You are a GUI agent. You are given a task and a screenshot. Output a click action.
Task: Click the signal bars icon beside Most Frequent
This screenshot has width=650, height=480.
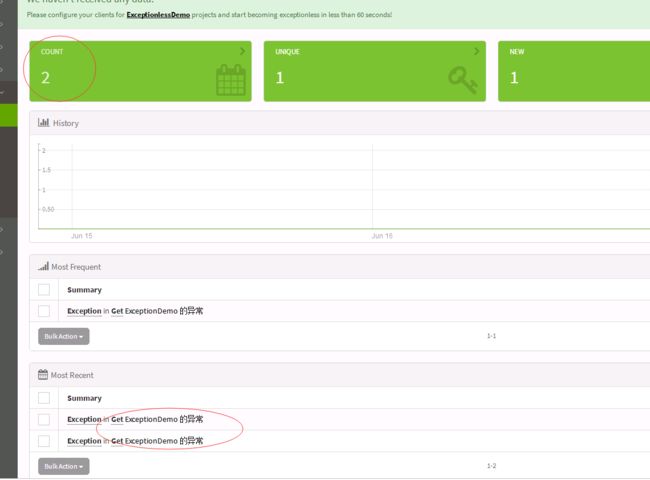click(x=43, y=266)
